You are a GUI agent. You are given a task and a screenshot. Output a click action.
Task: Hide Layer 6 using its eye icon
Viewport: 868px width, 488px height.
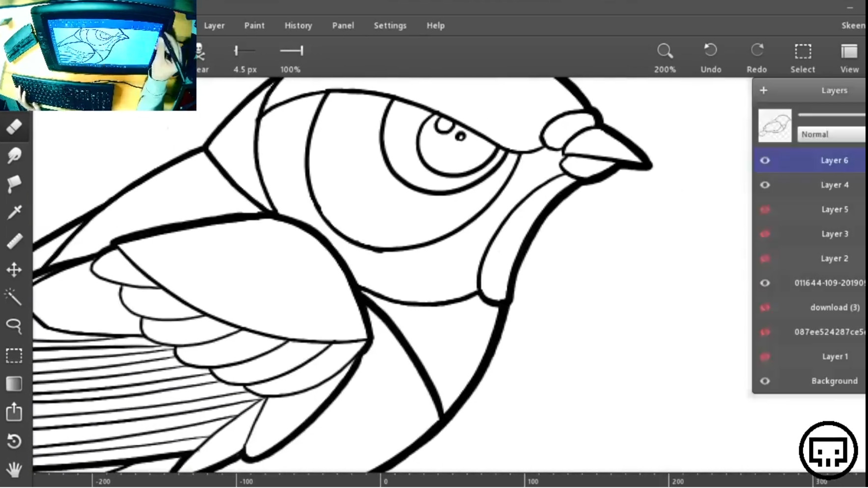pyautogui.click(x=765, y=161)
